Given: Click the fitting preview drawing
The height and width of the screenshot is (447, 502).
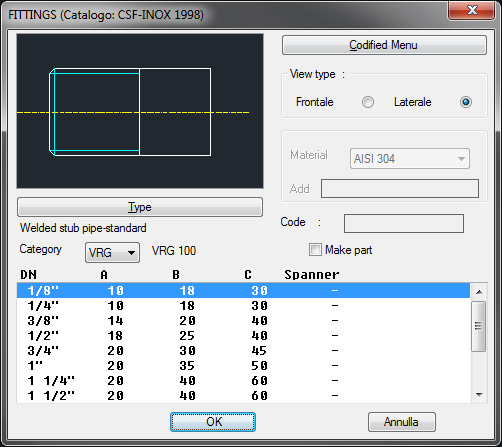Looking at the screenshot, I should (140, 111).
